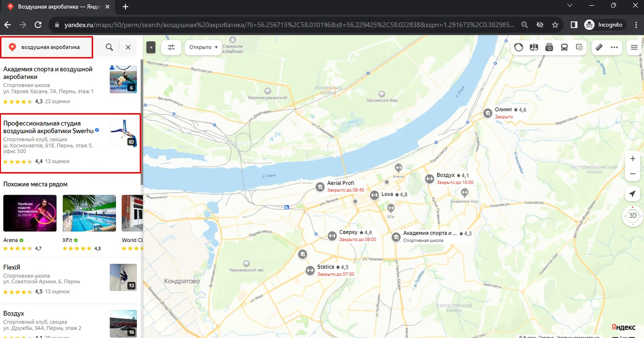View FlexiЯ photo thumbnail

(x=123, y=277)
